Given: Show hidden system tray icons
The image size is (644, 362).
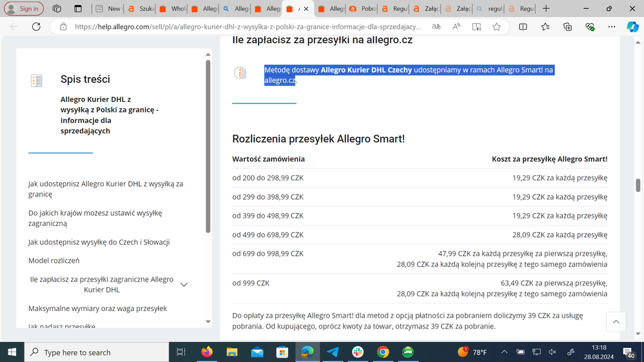Looking at the screenshot, I should point(504,352).
